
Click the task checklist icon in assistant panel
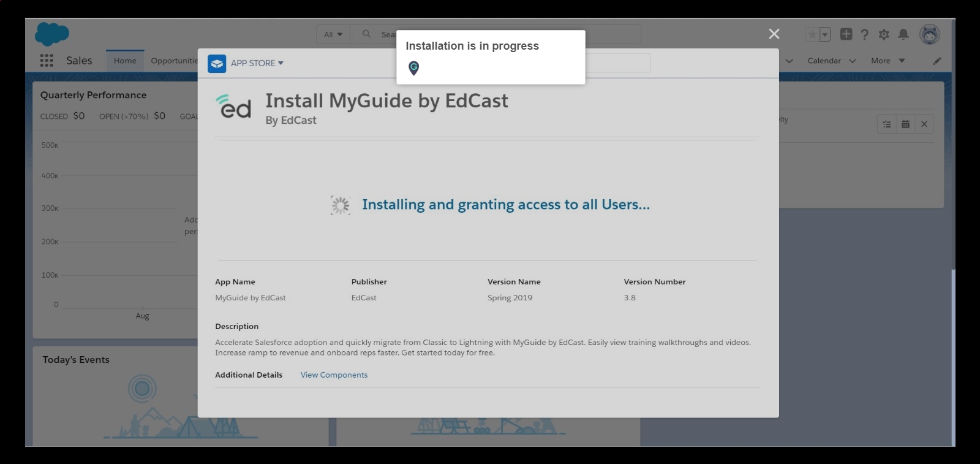pos(886,124)
